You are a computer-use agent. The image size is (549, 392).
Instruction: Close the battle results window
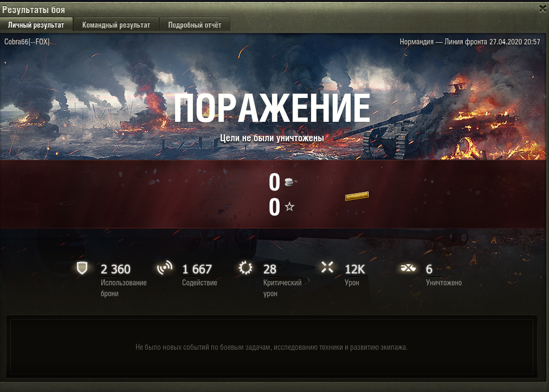click(x=542, y=9)
